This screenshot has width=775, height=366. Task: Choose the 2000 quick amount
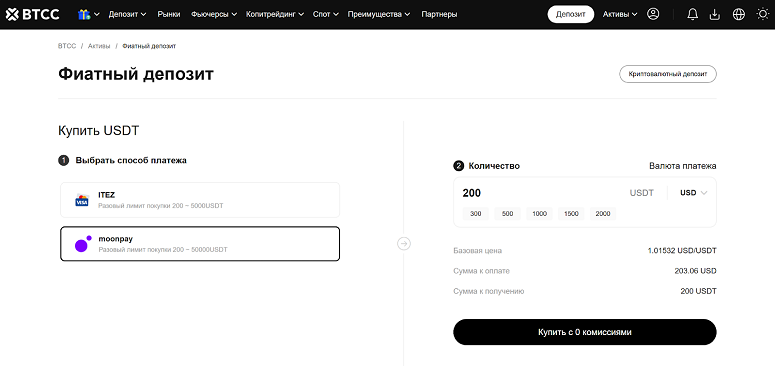click(603, 214)
